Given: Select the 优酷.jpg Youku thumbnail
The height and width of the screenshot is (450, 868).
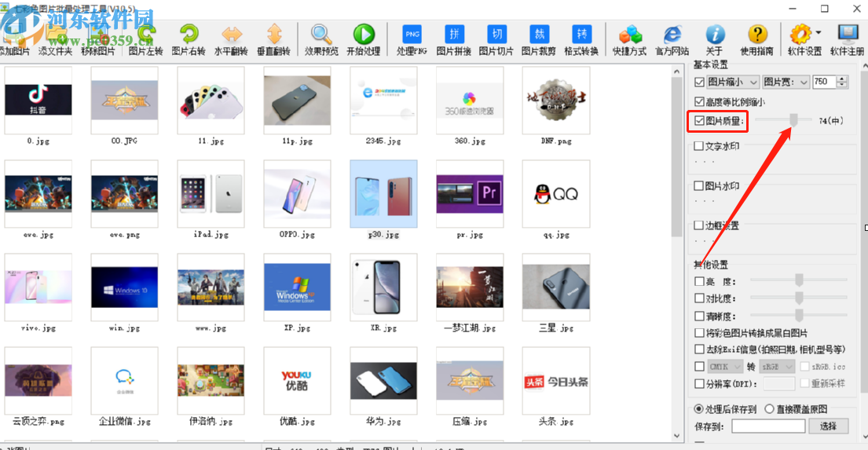Looking at the screenshot, I should click(x=297, y=381).
